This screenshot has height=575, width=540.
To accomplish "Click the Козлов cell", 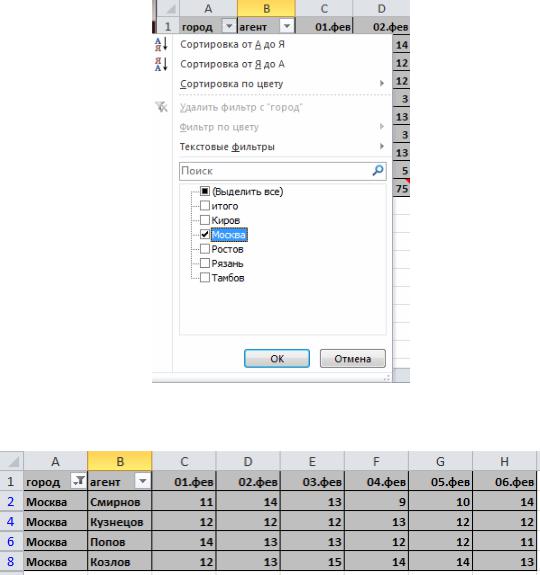I will point(120,561).
